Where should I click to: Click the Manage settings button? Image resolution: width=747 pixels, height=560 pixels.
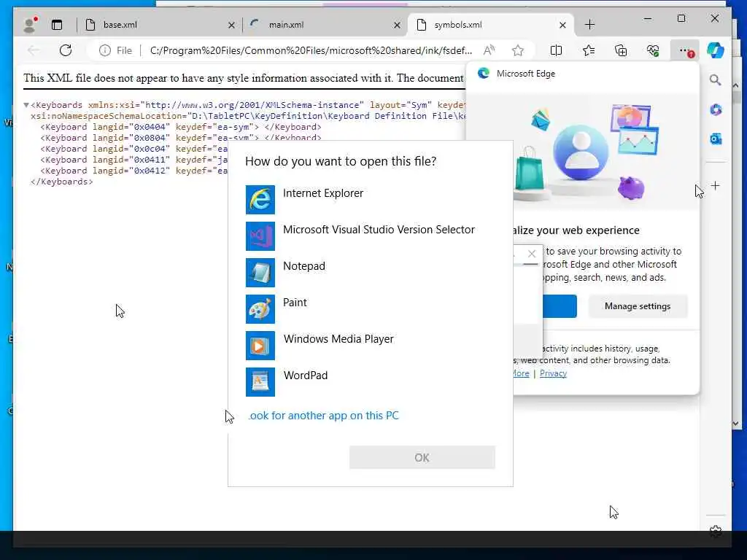point(638,306)
